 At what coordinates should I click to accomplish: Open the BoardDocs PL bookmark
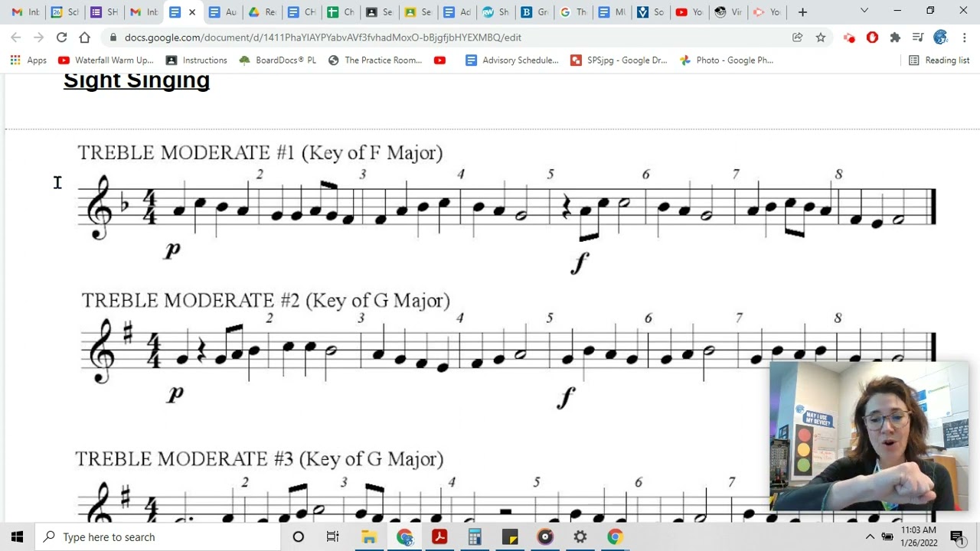278,60
